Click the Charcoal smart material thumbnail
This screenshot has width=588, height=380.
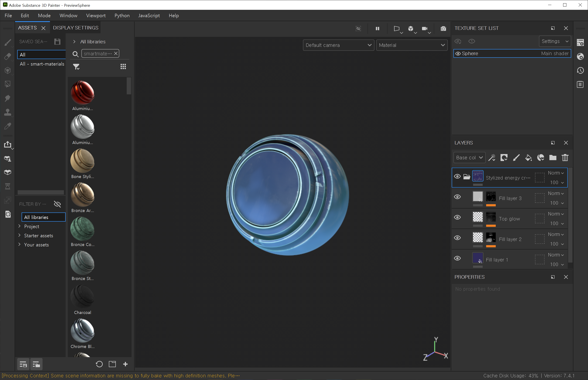(x=82, y=297)
